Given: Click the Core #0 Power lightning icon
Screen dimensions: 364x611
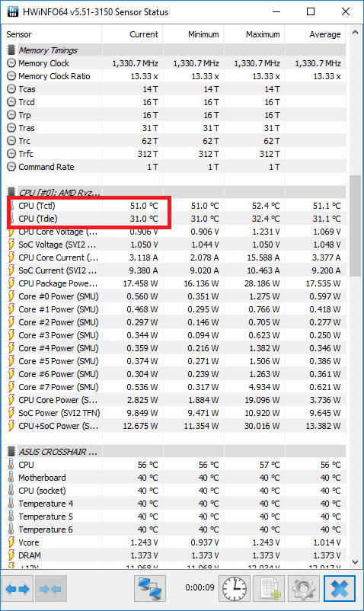Looking at the screenshot, I should [11, 296].
